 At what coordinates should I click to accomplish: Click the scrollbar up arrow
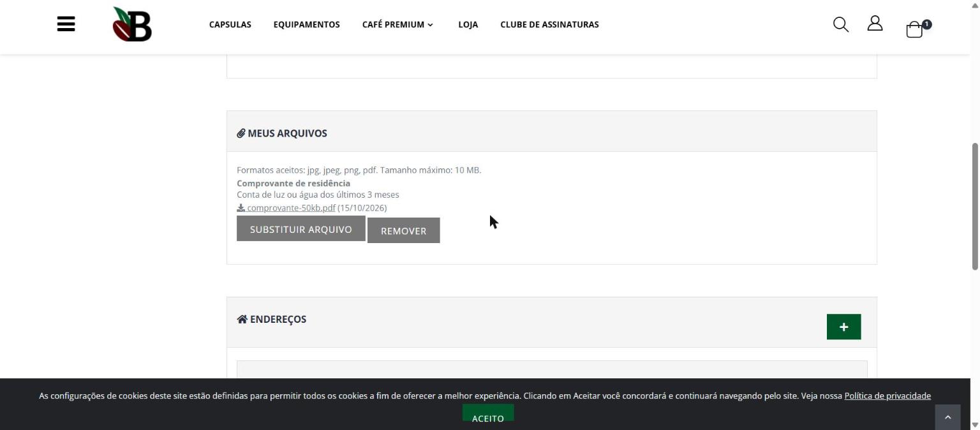(975, 4)
